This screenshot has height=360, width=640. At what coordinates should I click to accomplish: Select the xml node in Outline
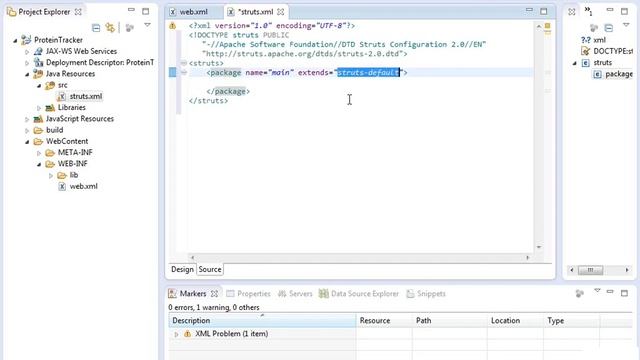tap(599, 40)
